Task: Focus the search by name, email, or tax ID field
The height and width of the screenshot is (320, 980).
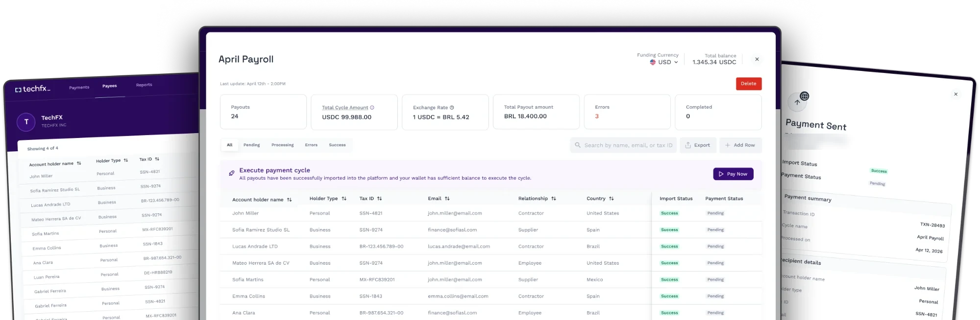Action: [623, 145]
